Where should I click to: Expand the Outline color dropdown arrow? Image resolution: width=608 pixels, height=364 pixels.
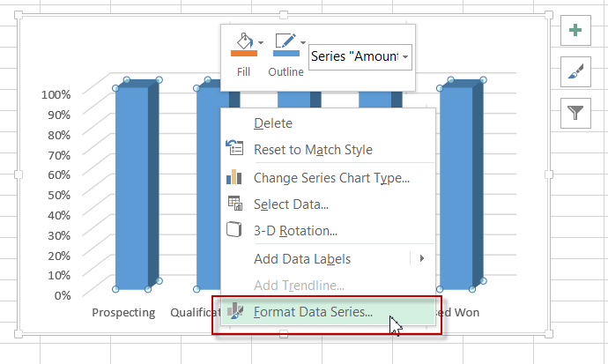click(303, 42)
